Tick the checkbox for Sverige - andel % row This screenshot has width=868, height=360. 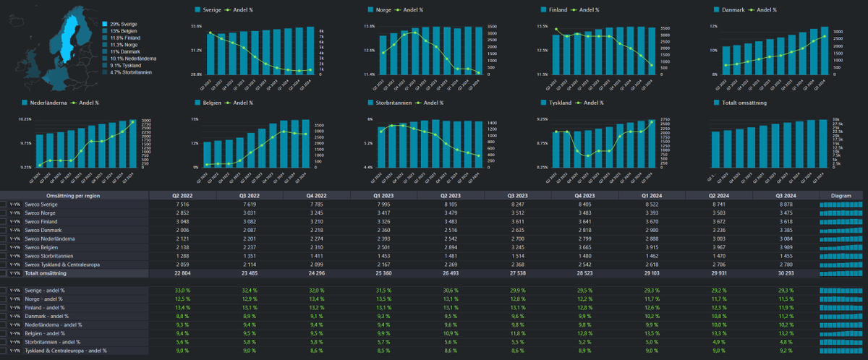[x=4, y=290]
